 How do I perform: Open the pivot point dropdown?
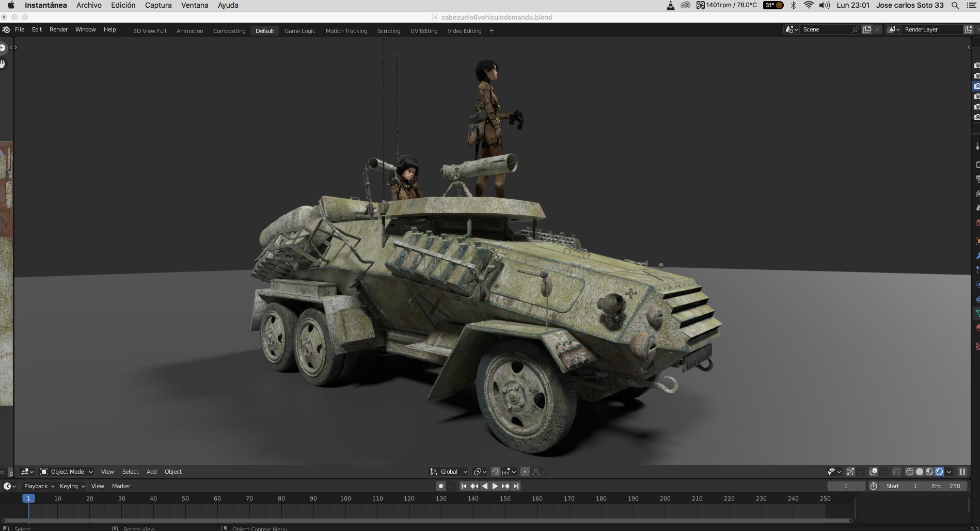(480, 472)
